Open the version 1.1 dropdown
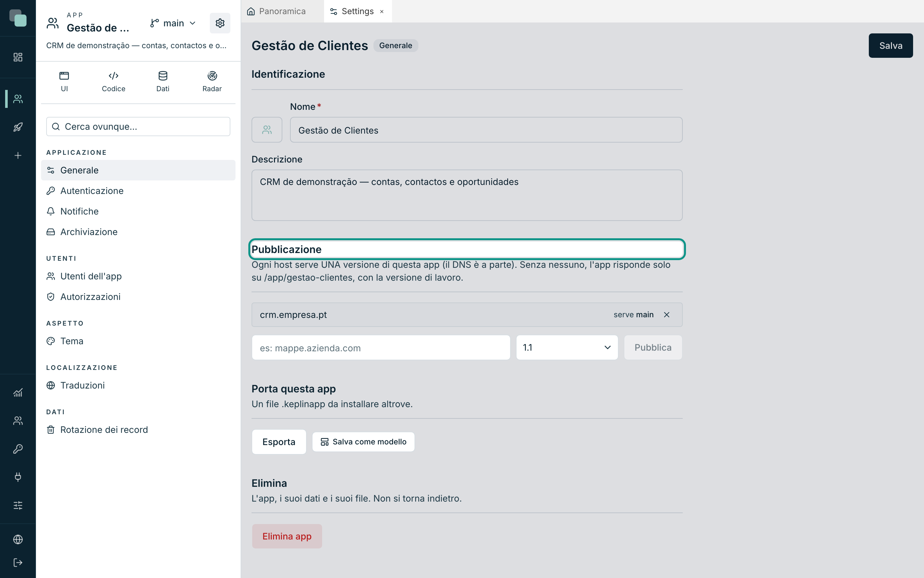Viewport: 924px width, 578px height. pos(567,347)
